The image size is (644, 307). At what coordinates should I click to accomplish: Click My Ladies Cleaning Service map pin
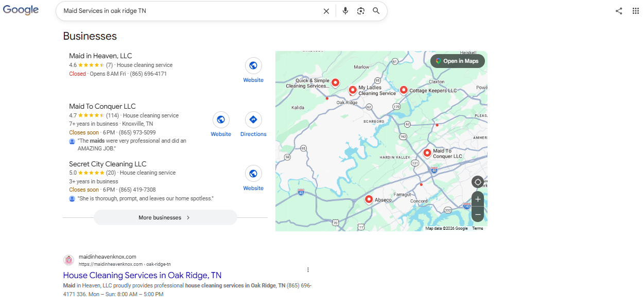click(x=353, y=90)
